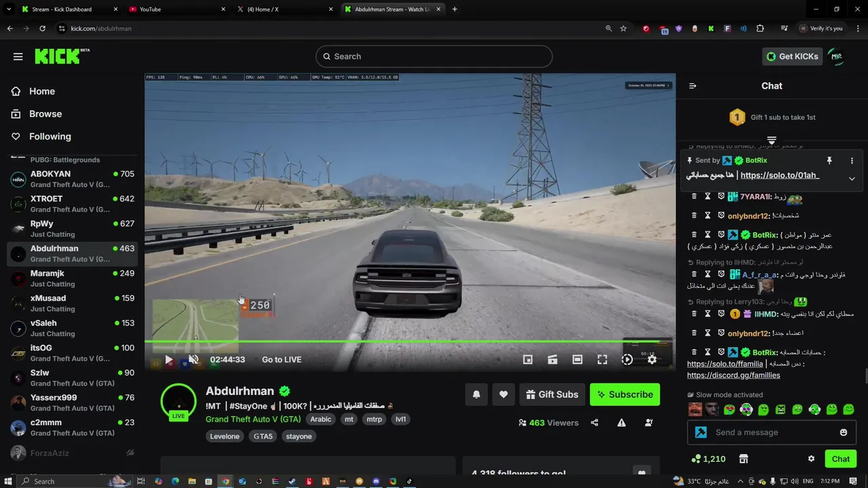Open Chrome extensions puzzle icon
Viewport: 868px width, 488px height.
[760, 28]
